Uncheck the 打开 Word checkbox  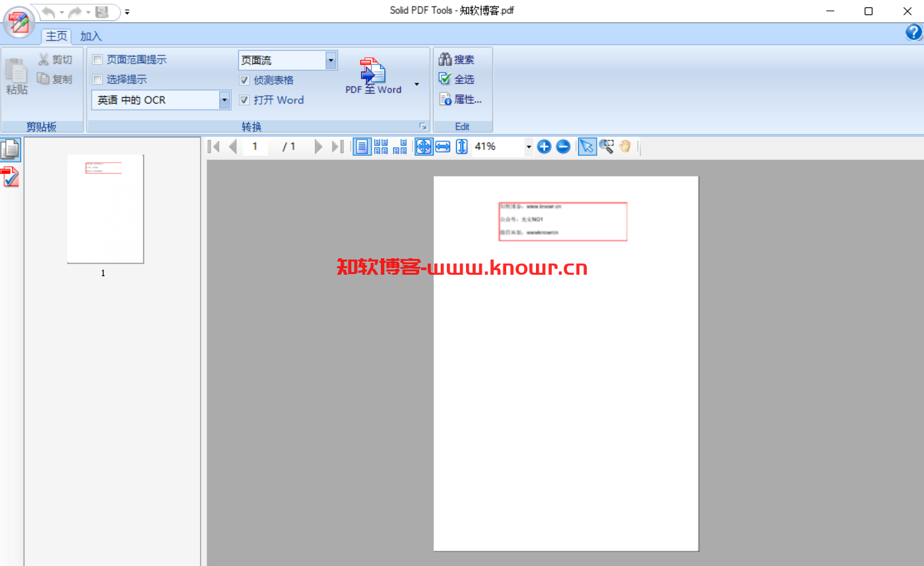tap(244, 100)
